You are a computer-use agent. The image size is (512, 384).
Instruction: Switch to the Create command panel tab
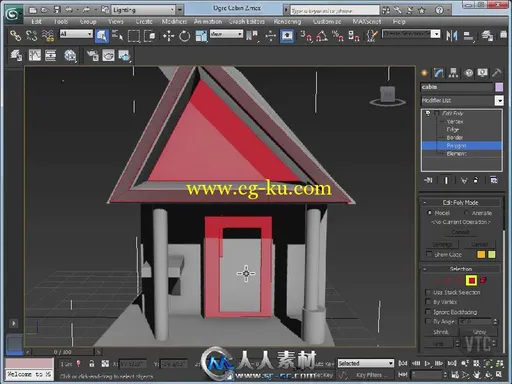[425, 73]
